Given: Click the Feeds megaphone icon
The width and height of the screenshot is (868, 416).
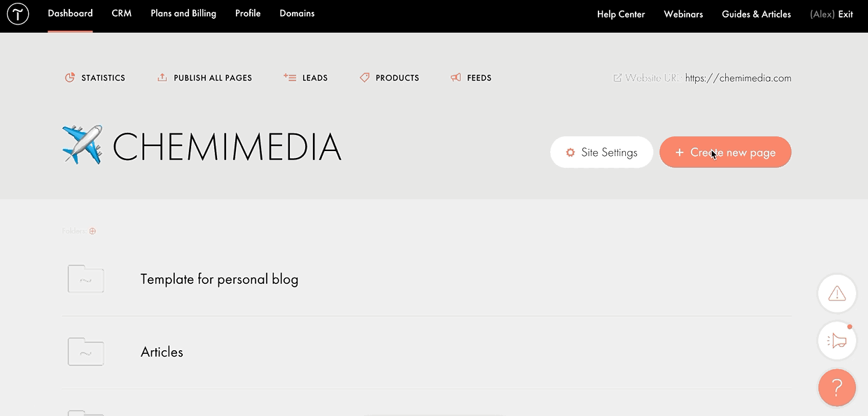Looking at the screenshot, I should (456, 78).
